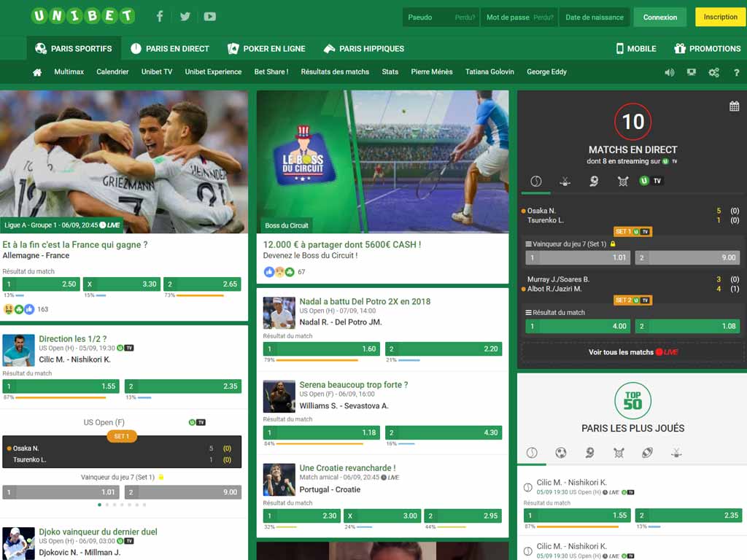Bet on Croatie at odds 2.95
The width and height of the screenshot is (747, 560).
click(462, 516)
